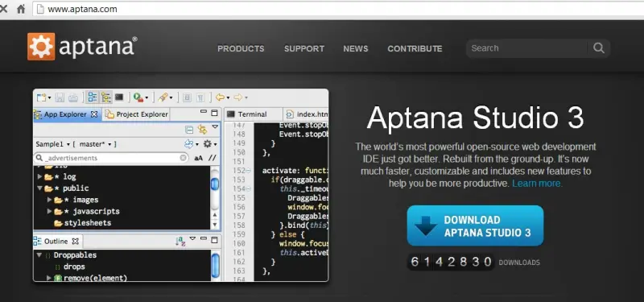Collapse the Droppables outline node
Screen dimensions: 644x302
coord(39,255)
